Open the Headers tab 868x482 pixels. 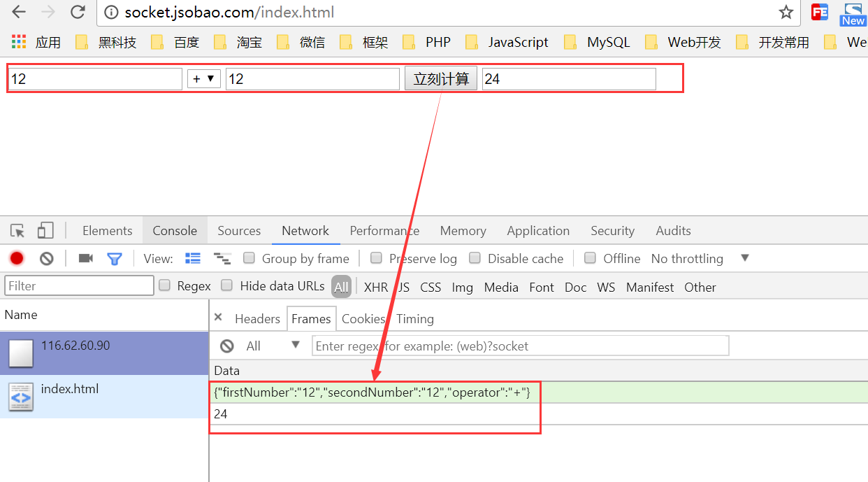[x=257, y=319]
